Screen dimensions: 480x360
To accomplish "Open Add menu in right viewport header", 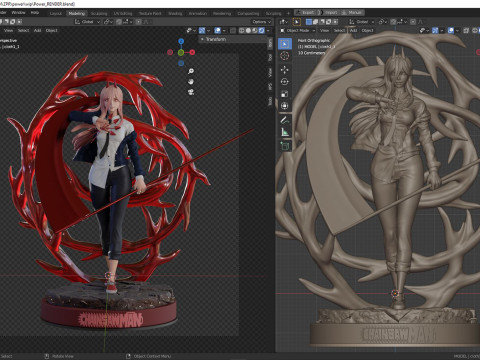I will pyautogui.click(x=353, y=30).
